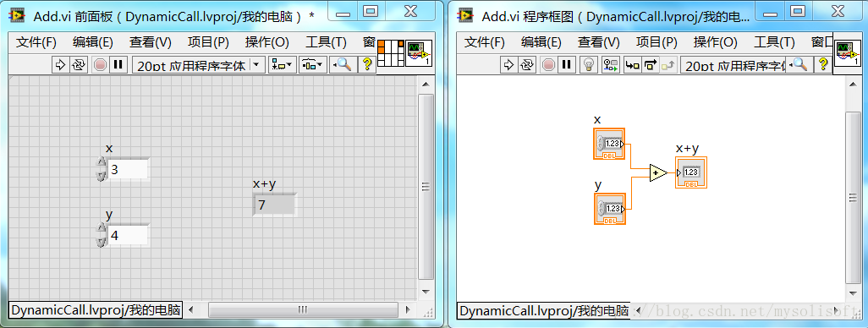Abort execution in block diagram toolbar
This screenshot has width=868, height=328.
point(548,65)
